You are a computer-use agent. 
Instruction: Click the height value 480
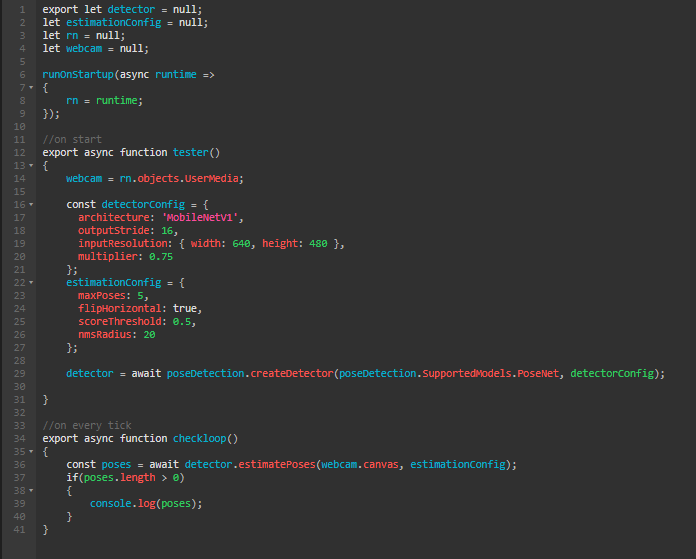coord(318,244)
